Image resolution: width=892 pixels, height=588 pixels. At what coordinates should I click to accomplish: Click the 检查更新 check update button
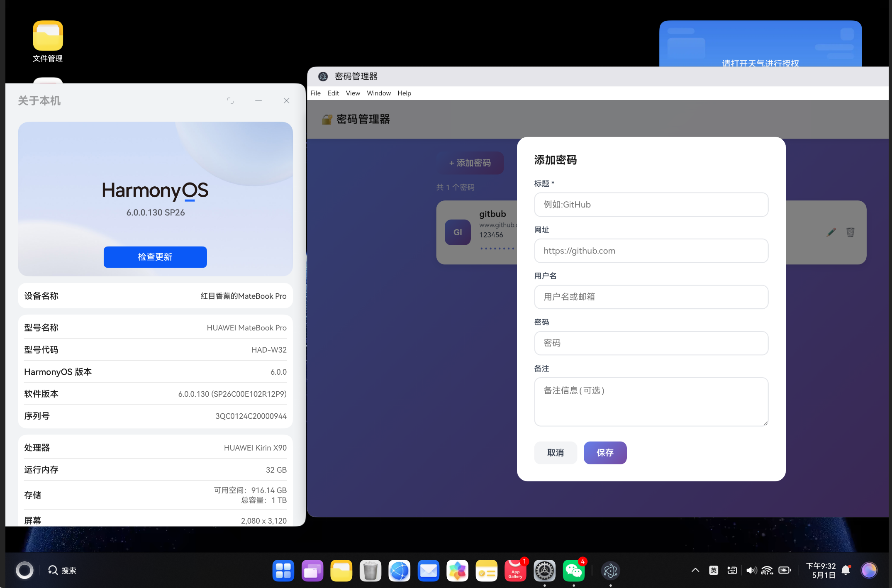click(155, 257)
